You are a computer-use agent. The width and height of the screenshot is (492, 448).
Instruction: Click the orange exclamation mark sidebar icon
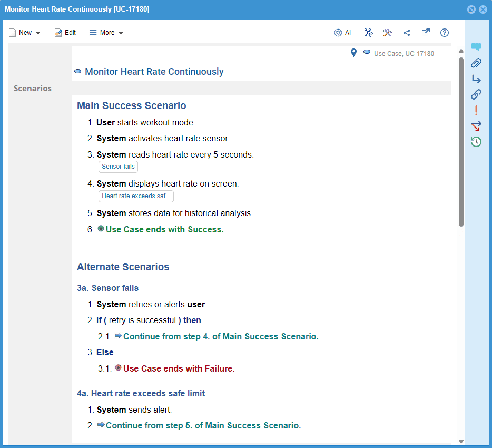[x=476, y=110]
